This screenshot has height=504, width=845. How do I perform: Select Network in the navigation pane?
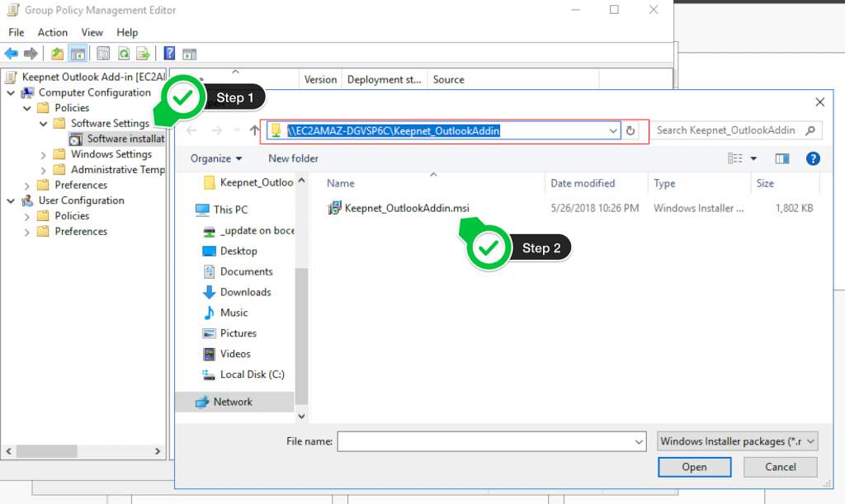pos(233,402)
